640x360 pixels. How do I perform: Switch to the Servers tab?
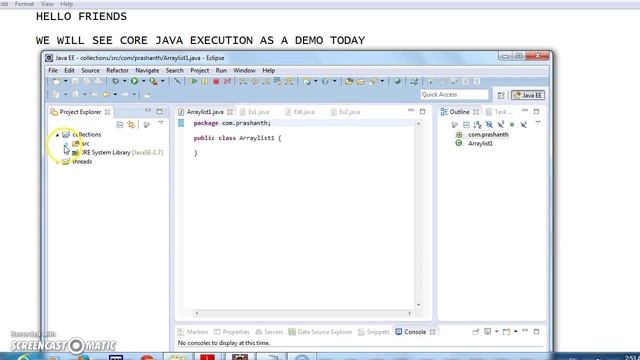[269, 332]
